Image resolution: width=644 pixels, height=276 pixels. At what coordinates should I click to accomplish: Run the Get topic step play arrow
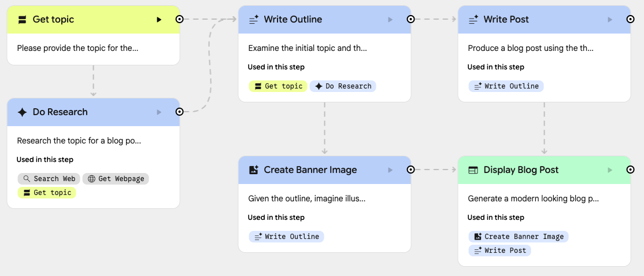pos(159,20)
